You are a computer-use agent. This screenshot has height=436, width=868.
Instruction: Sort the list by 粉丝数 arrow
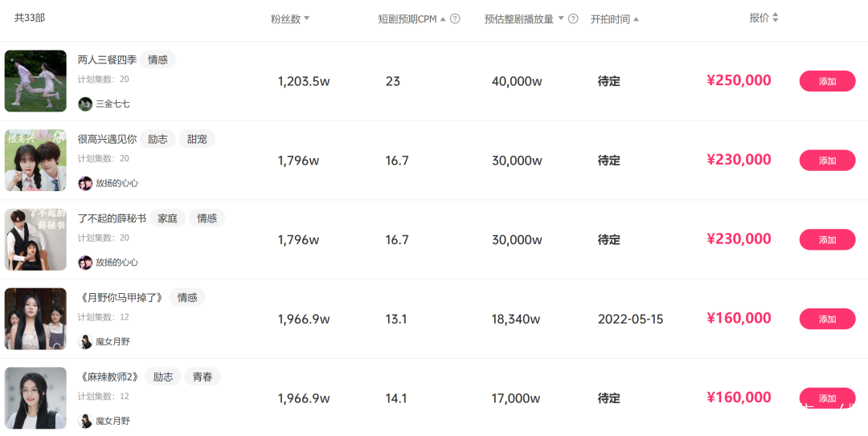click(x=306, y=18)
